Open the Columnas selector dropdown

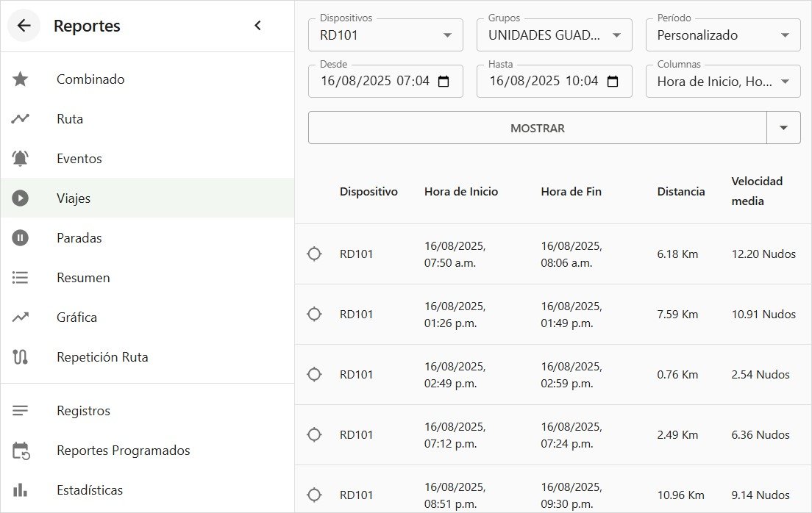coord(723,82)
